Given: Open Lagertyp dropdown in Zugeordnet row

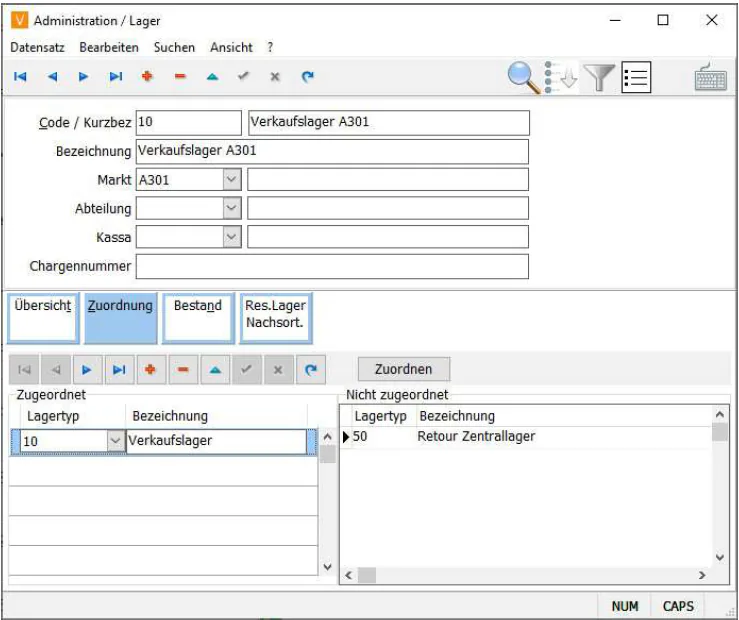Looking at the screenshot, I should 116,441.
